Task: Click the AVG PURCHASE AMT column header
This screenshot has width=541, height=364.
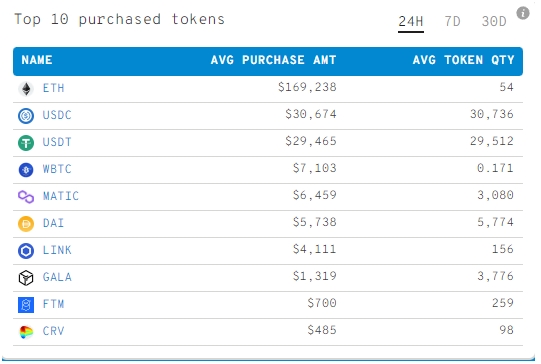Action: (273, 60)
